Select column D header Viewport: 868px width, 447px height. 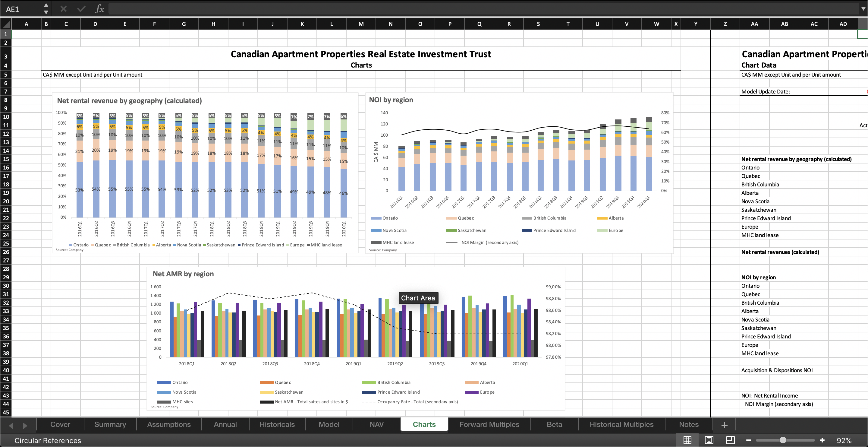point(95,24)
